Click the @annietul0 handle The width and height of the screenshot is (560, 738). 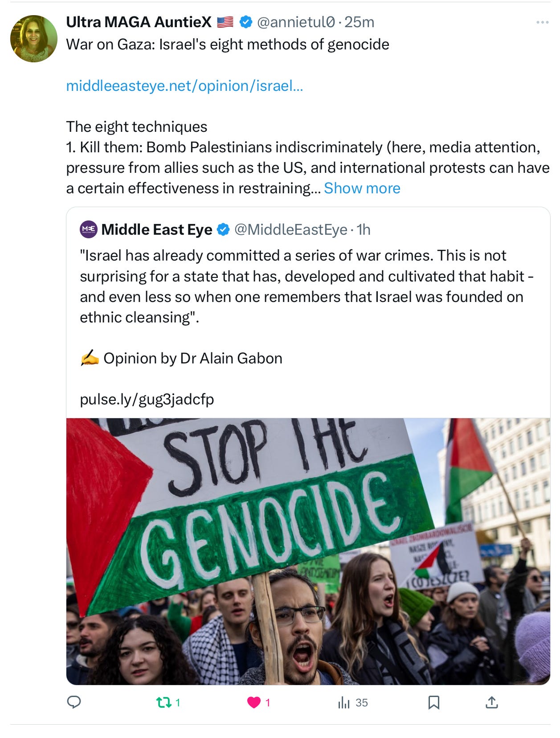[x=296, y=22]
